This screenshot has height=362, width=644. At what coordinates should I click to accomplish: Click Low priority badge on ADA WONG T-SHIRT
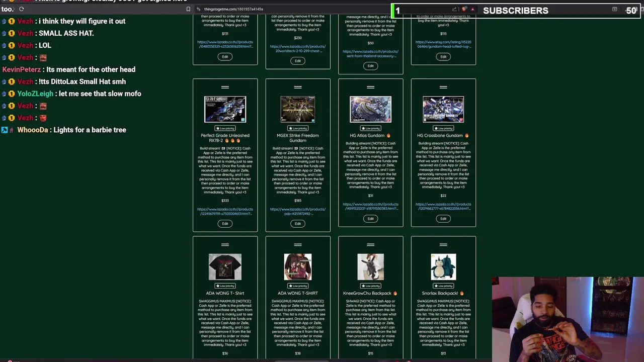[298, 286]
